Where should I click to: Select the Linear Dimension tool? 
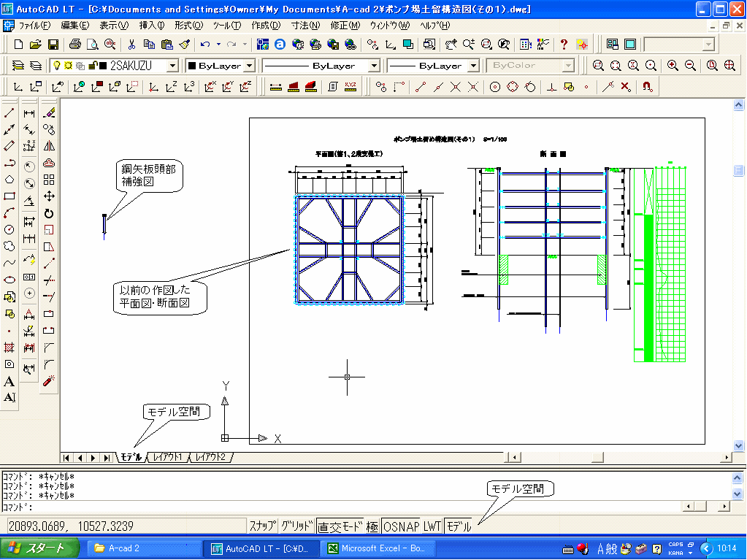[29, 113]
